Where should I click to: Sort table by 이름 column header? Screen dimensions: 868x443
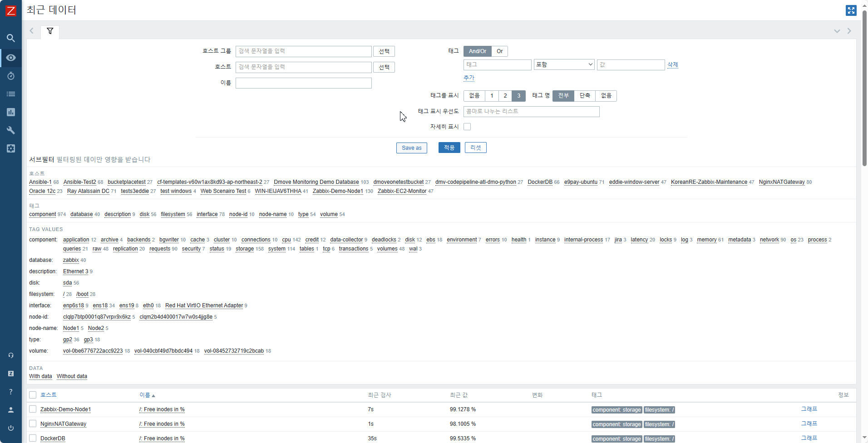coord(147,395)
